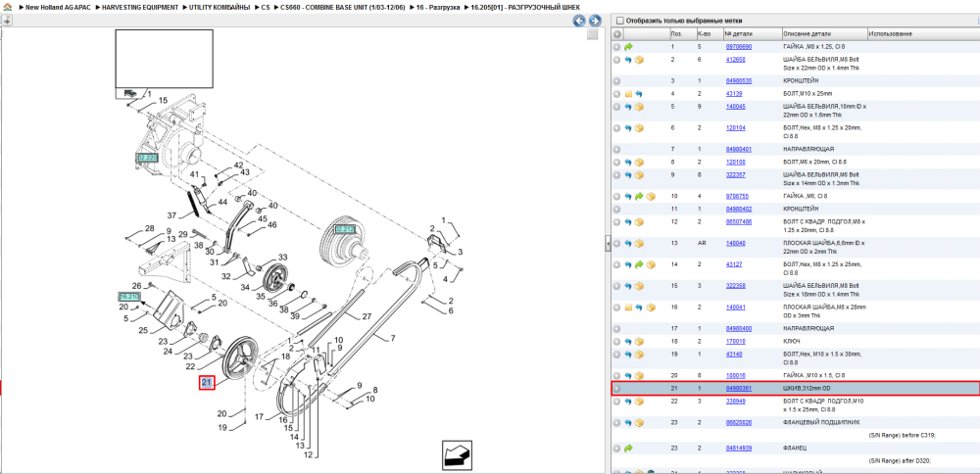Click package box icon in row 140045

click(x=639, y=107)
